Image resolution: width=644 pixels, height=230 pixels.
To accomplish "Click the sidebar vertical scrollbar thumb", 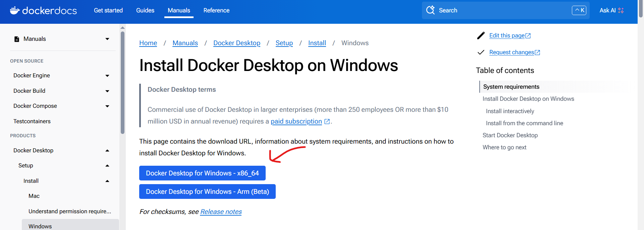I will 122,83.
